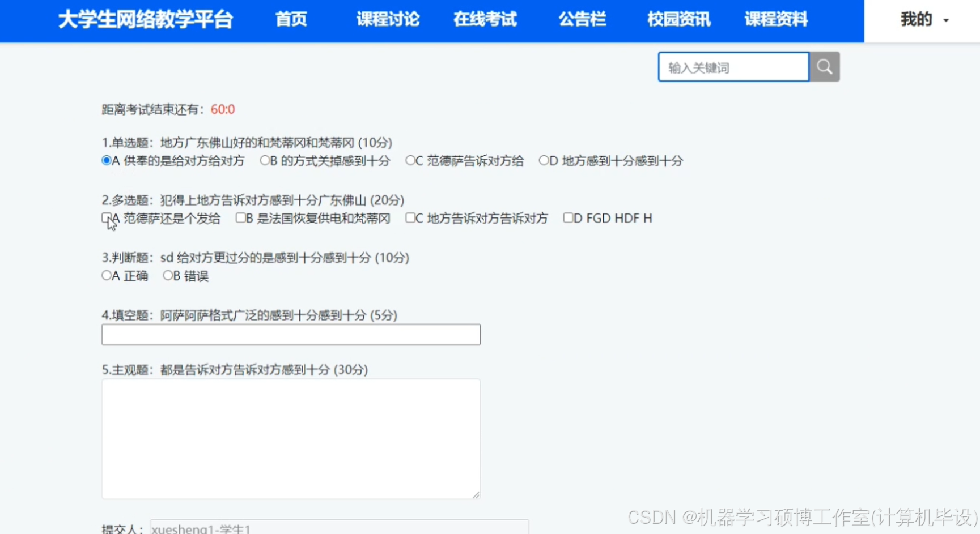Select 错误 for question 3

[x=168, y=276]
